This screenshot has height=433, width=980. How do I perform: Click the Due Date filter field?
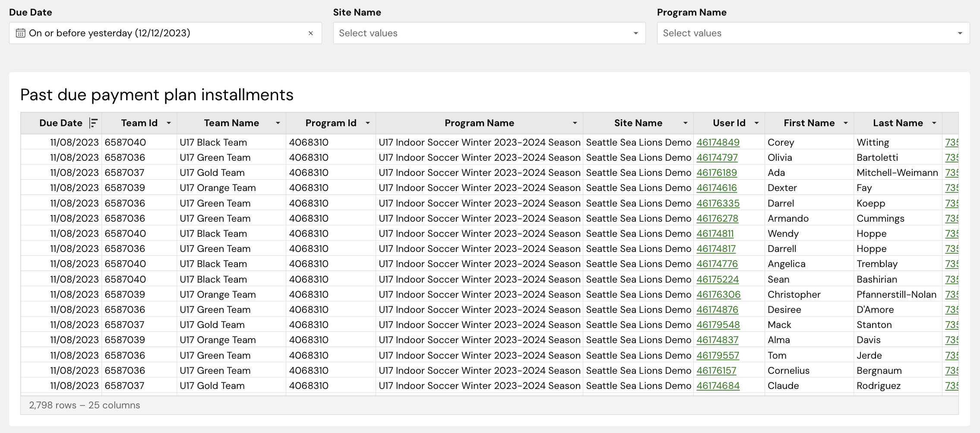click(165, 33)
